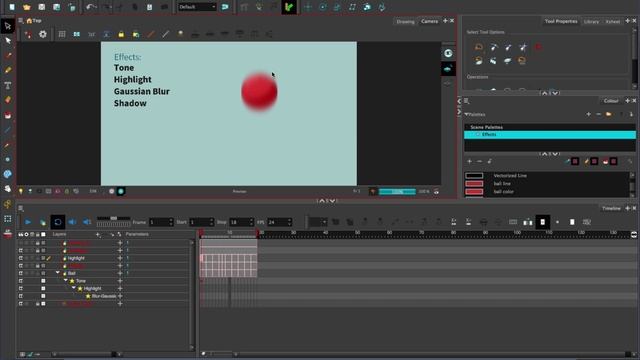
Task: Select the Vectorized Line black swatch
Action: [474, 176]
